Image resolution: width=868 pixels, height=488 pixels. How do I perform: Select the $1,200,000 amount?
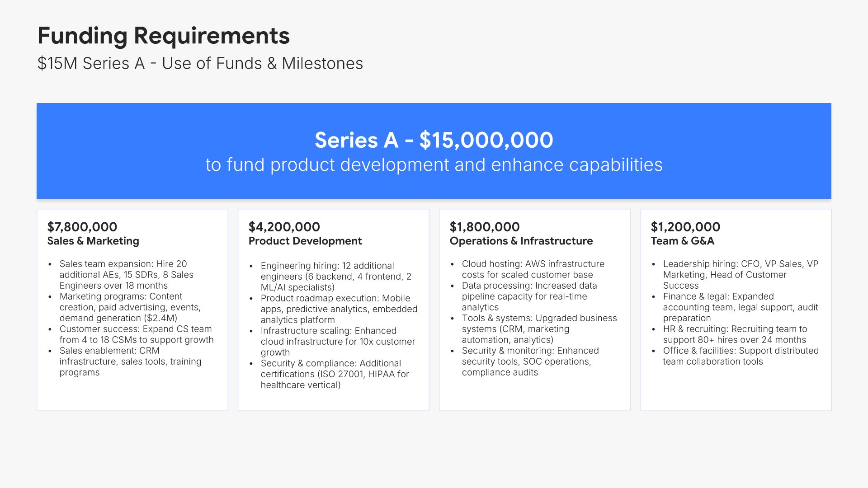pyautogui.click(x=685, y=227)
